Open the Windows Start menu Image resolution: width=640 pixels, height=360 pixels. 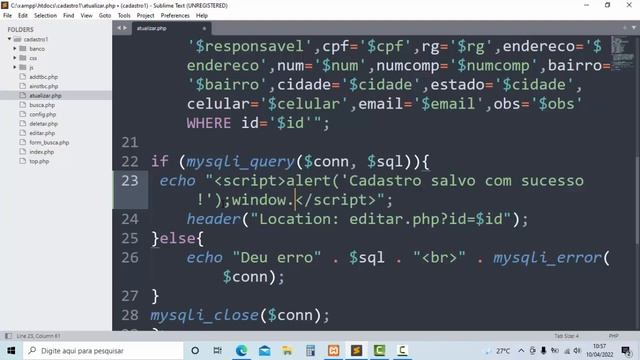point(11,351)
